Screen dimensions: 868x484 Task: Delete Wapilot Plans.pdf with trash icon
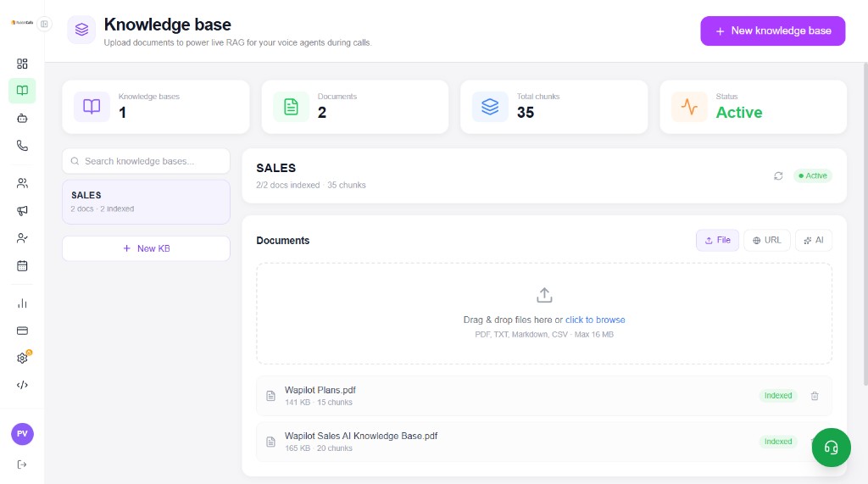pyautogui.click(x=815, y=396)
